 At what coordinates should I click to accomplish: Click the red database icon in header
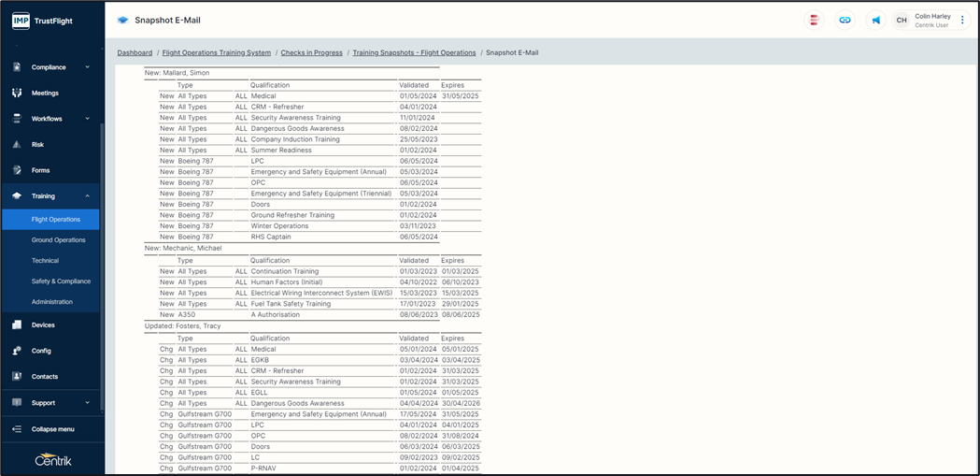[x=815, y=20]
